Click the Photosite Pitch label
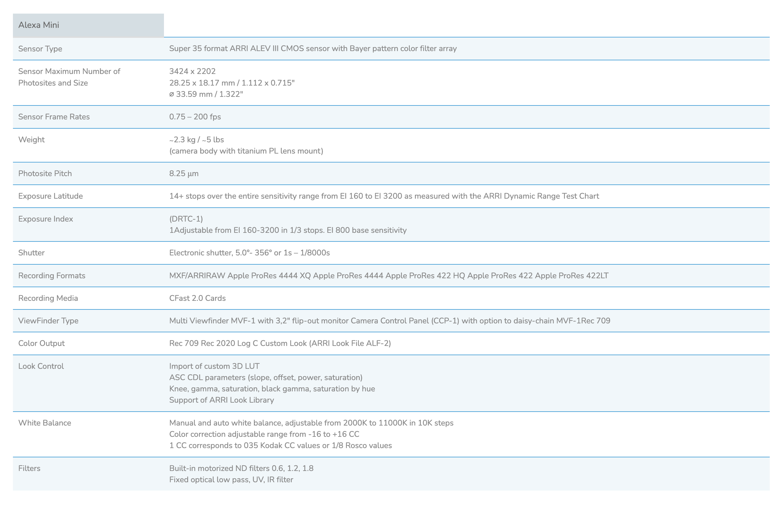The height and width of the screenshot is (532, 770). [x=45, y=173]
